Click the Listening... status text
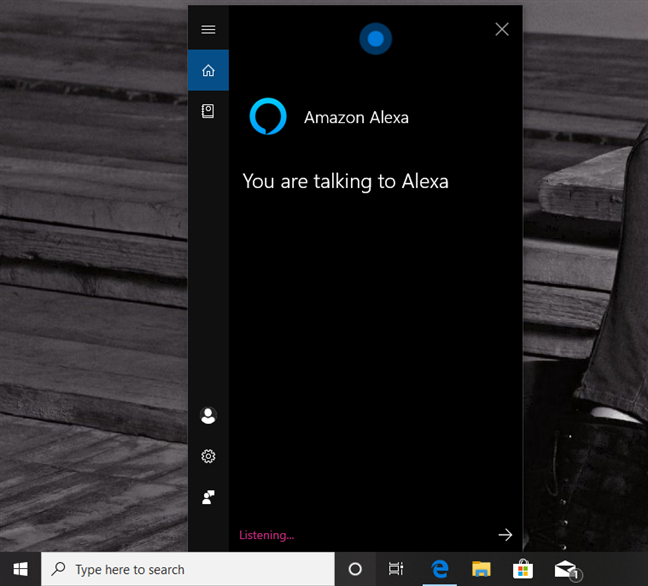The image size is (648, 586). [267, 535]
